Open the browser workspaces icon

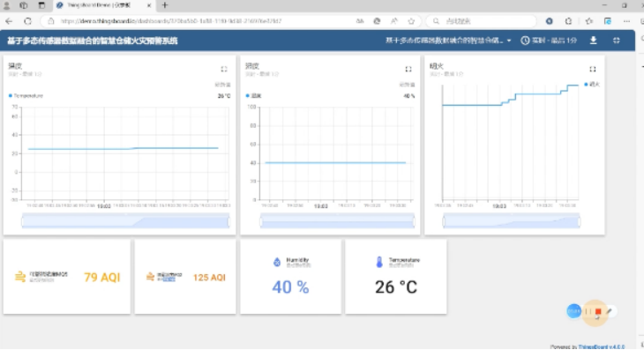[24, 5]
